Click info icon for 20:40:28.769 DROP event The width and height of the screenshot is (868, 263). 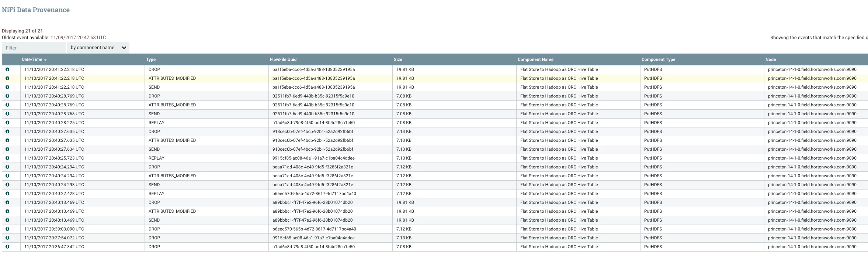7,96
